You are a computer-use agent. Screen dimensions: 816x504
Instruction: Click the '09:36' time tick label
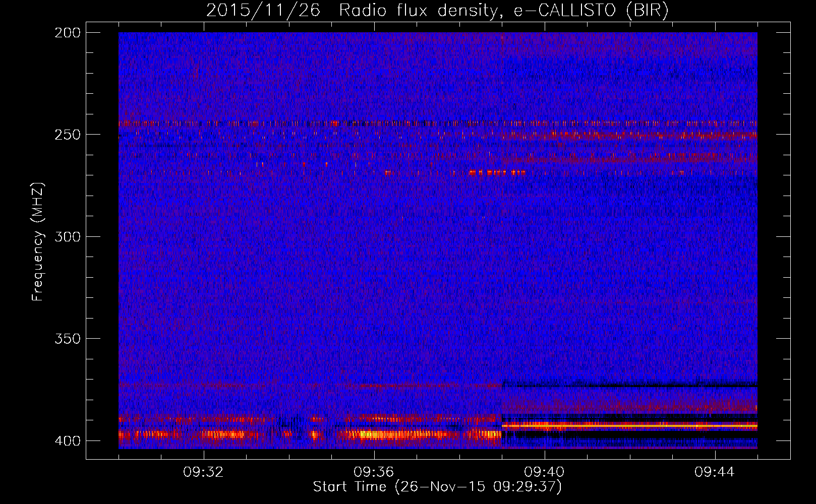pos(374,472)
